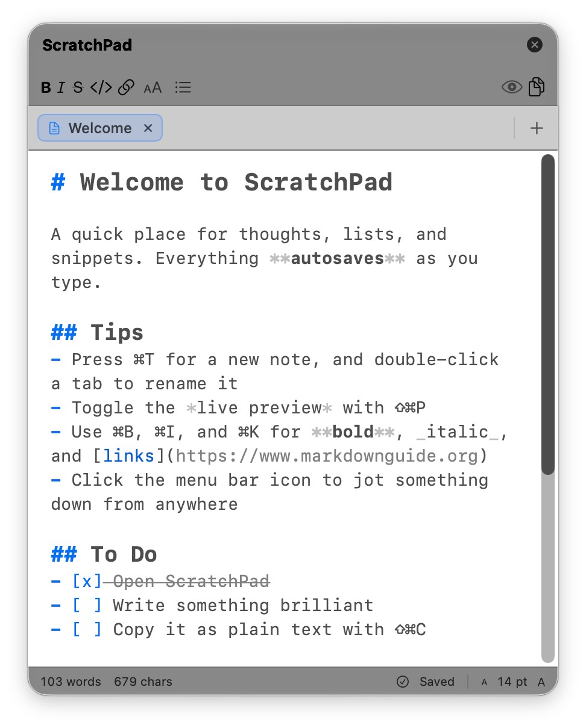The image size is (586, 728).
Task: Click the 679 chars counter
Action: pyautogui.click(x=143, y=682)
